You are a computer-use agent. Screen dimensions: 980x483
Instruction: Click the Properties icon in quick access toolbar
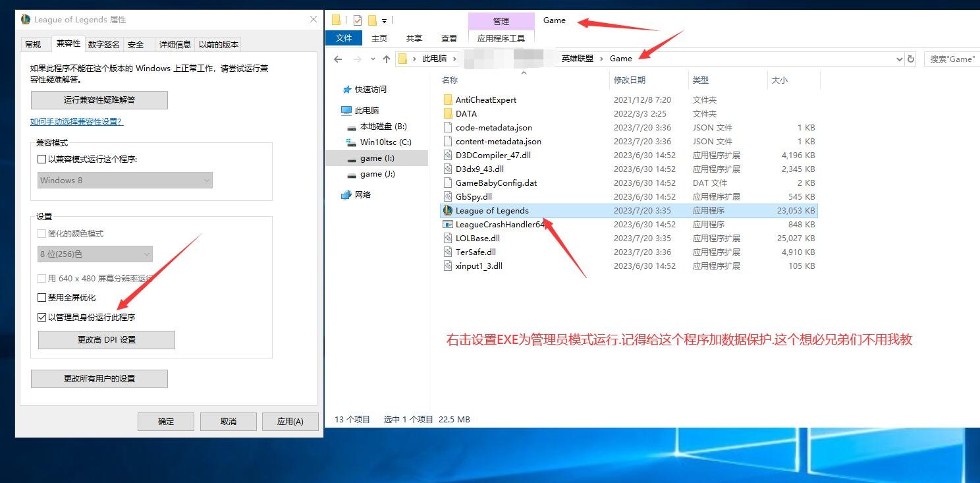(358, 20)
